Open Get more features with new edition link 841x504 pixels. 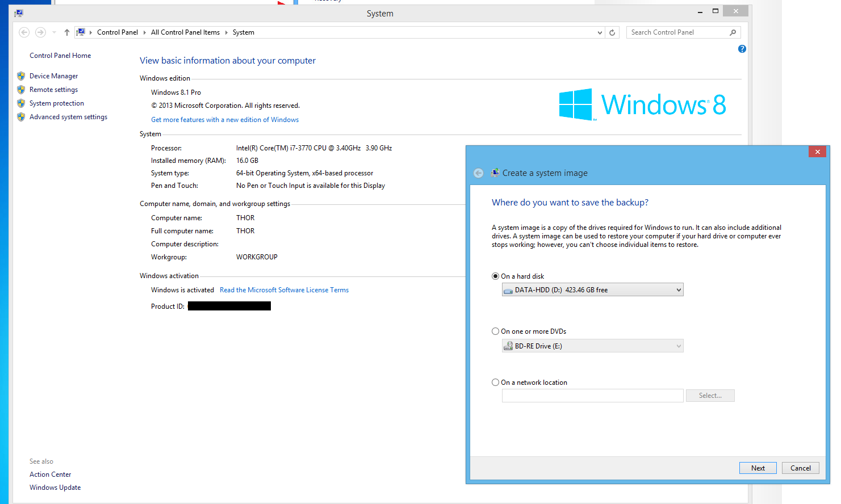(x=225, y=120)
